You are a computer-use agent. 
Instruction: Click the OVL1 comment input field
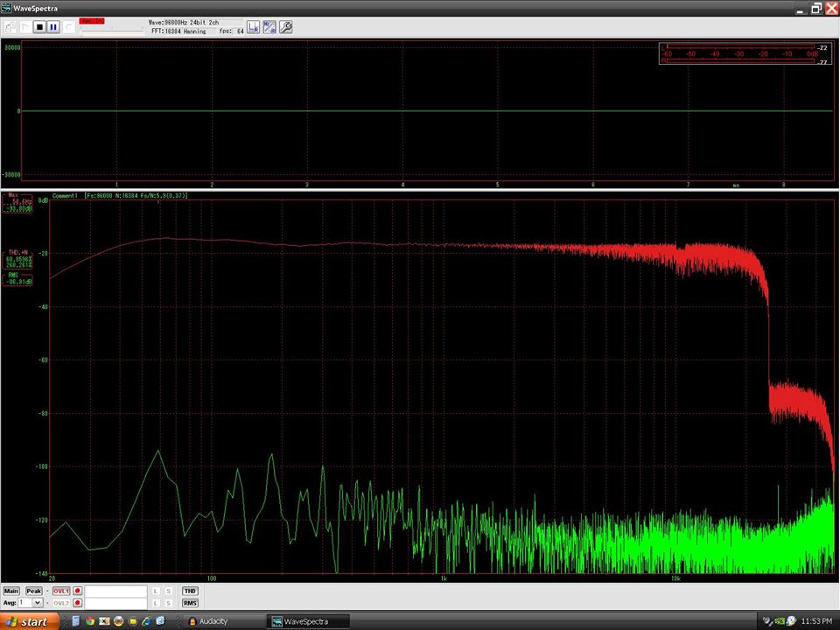(x=115, y=591)
